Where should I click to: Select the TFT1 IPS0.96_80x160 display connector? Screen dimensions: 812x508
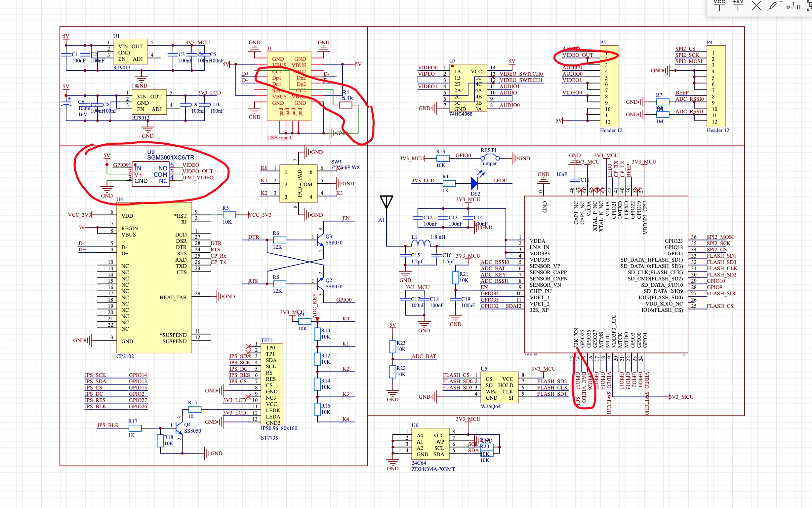(x=272, y=384)
